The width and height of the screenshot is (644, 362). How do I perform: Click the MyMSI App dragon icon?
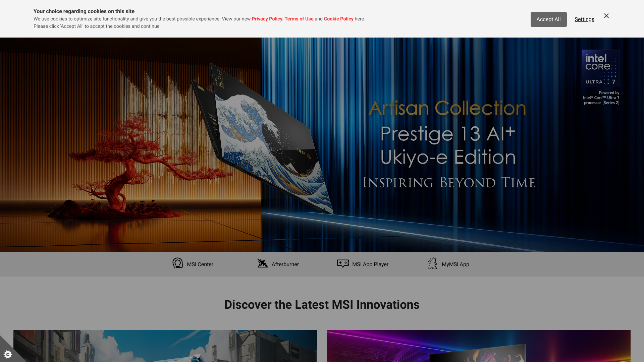tap(432, 263)
